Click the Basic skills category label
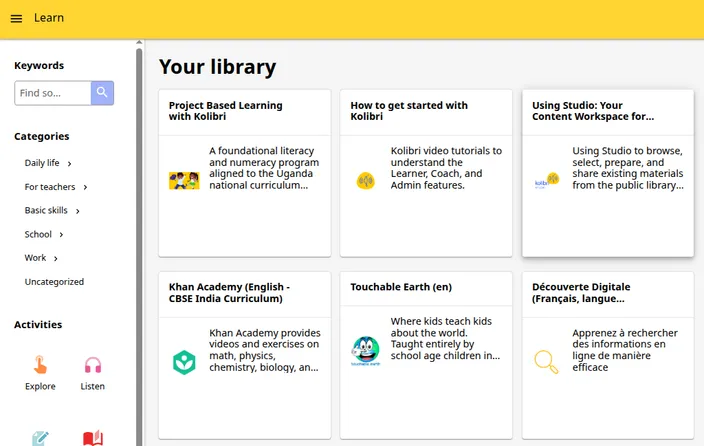Image resolution: width=704 pixels, height=446 pixels. point(46,211)
